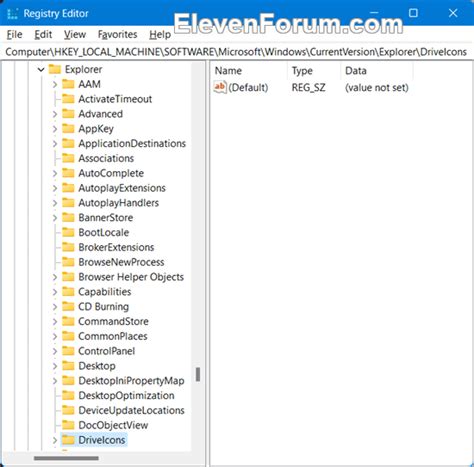Select the (Default) value name

coord(248,88)
